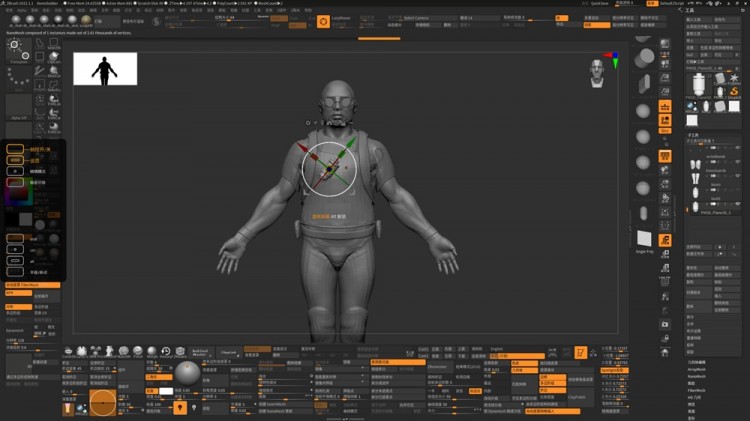The image size is (750, 421).
Task: Select the PolyMesh3D star tool thumbnail
Action: (x=734, y=78)
